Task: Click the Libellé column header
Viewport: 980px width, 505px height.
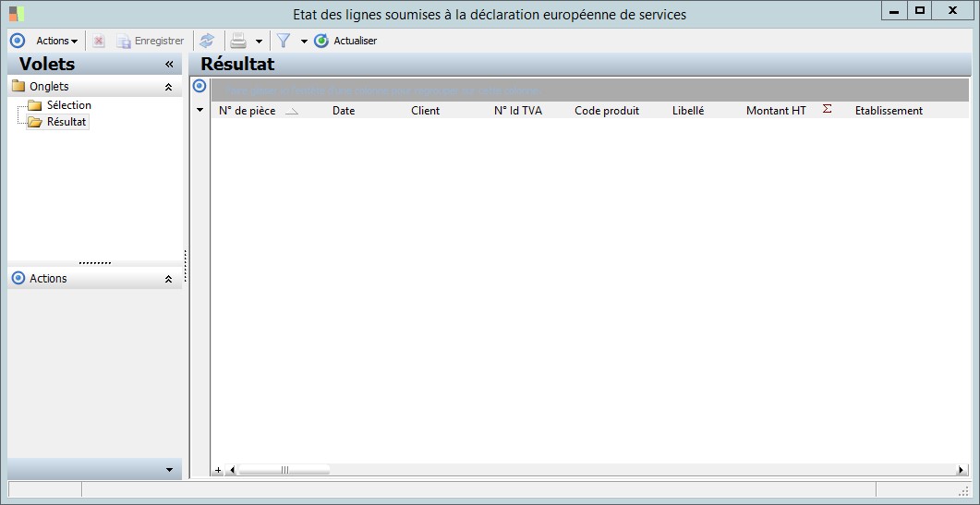Action: (688, 111)
